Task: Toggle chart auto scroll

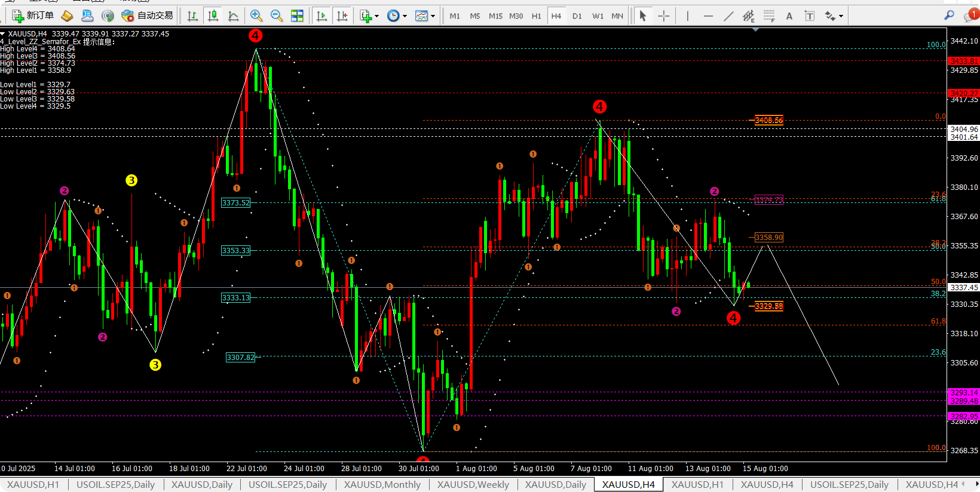Action: (321, 16)
